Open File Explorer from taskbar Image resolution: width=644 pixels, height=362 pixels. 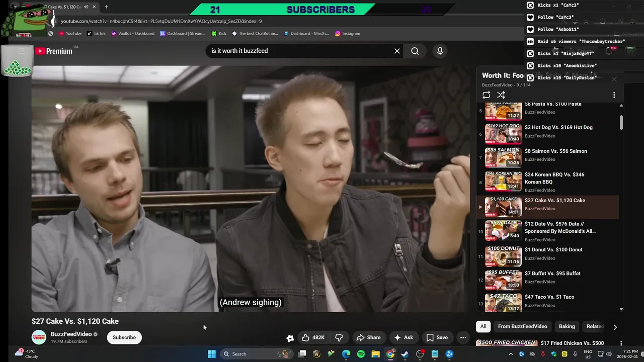tap(375, 354)
